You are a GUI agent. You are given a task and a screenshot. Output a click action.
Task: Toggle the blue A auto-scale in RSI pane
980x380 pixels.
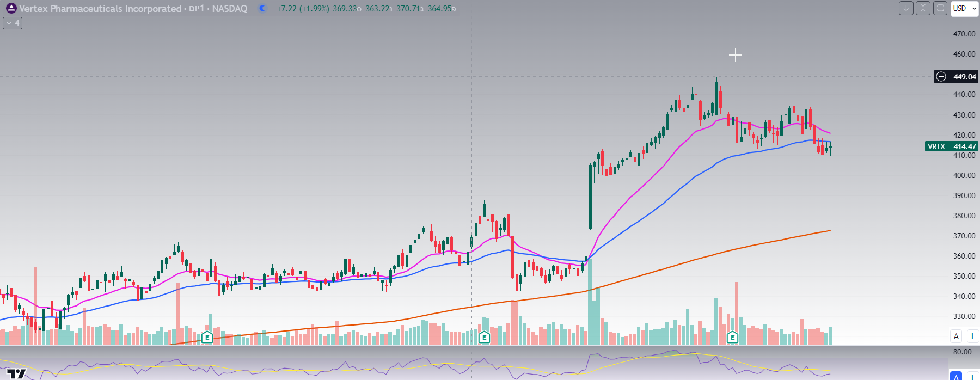956,377
